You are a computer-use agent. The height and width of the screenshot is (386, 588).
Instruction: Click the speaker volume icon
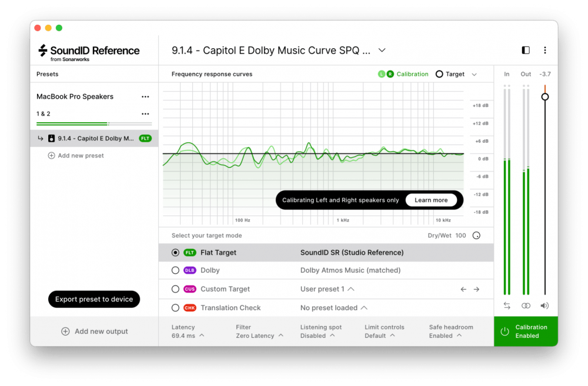click(x=544, y=306)
